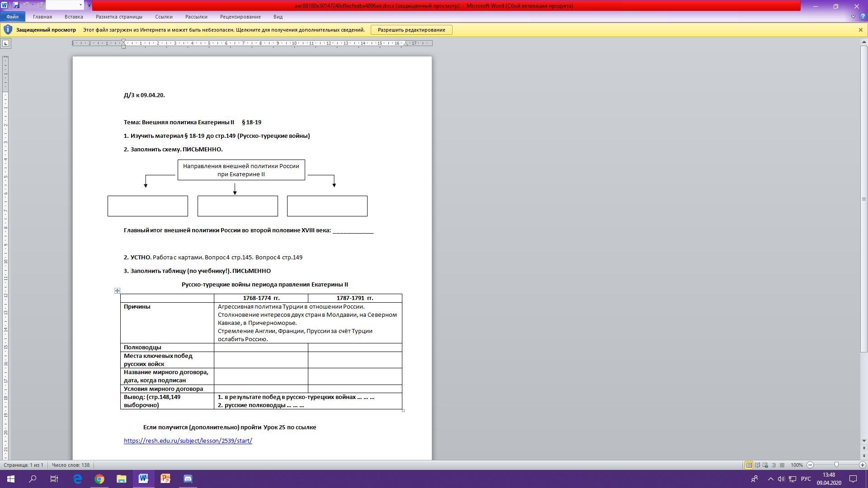Click the zoom slider handle

click(x=836, y=465)
